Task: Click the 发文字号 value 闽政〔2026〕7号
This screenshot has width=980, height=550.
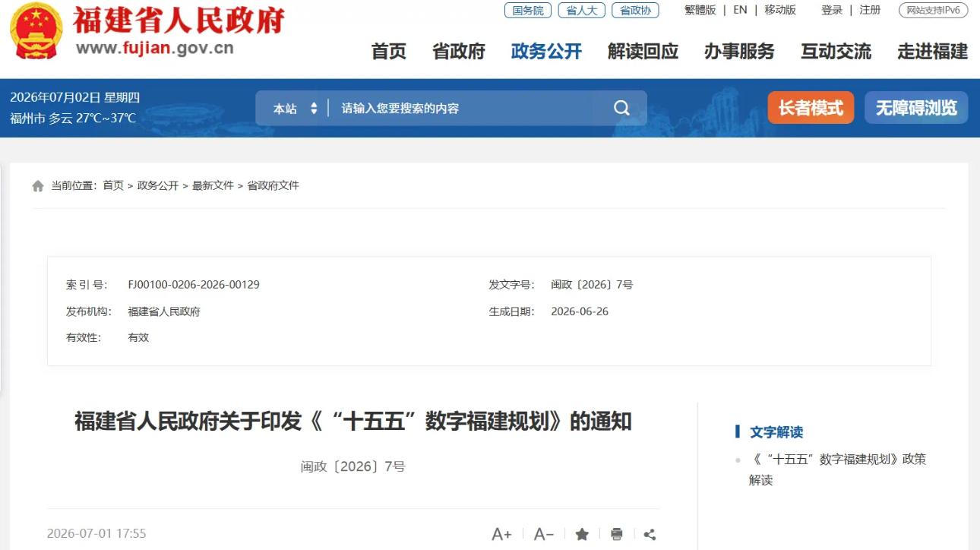Action: click(x=592, y=285)
